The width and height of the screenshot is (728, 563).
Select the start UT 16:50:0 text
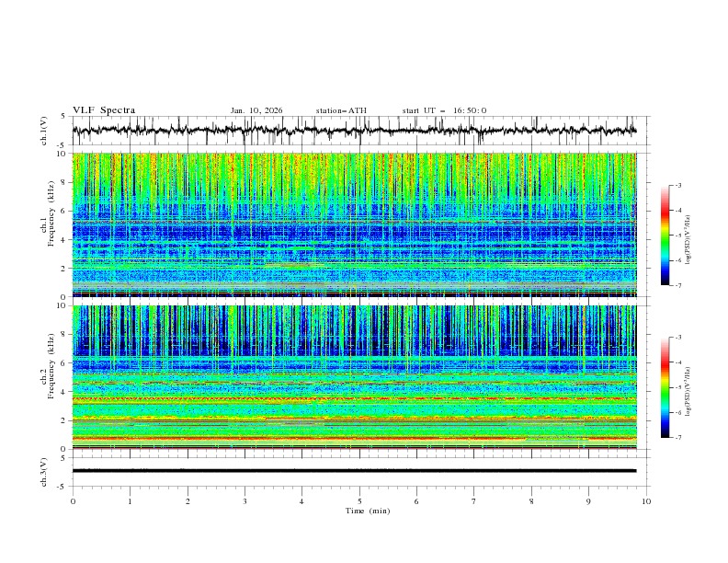[444, 110]
